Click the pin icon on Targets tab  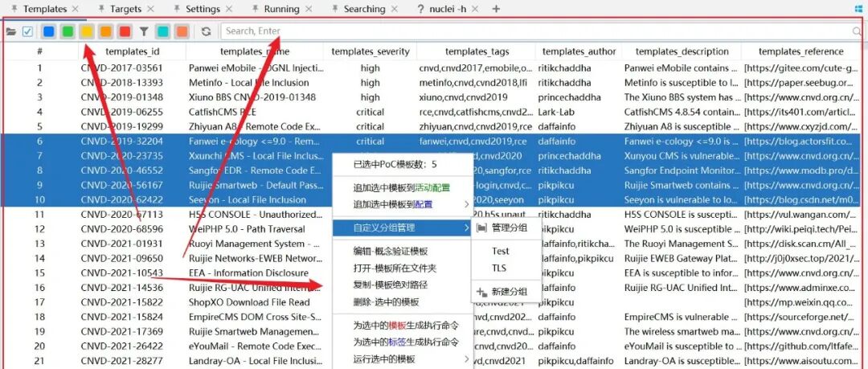(100, 9)
